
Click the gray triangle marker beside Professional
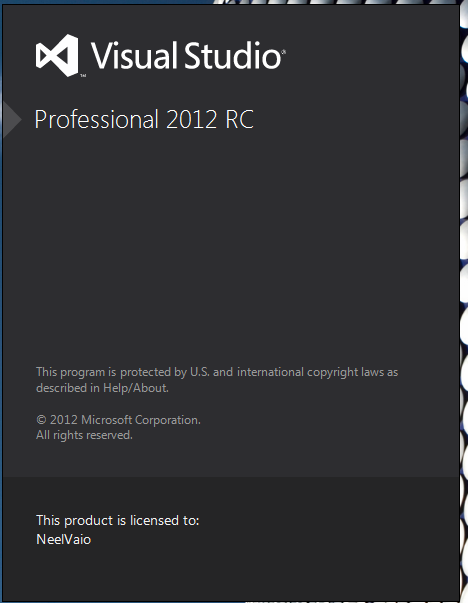pos(12,120)
